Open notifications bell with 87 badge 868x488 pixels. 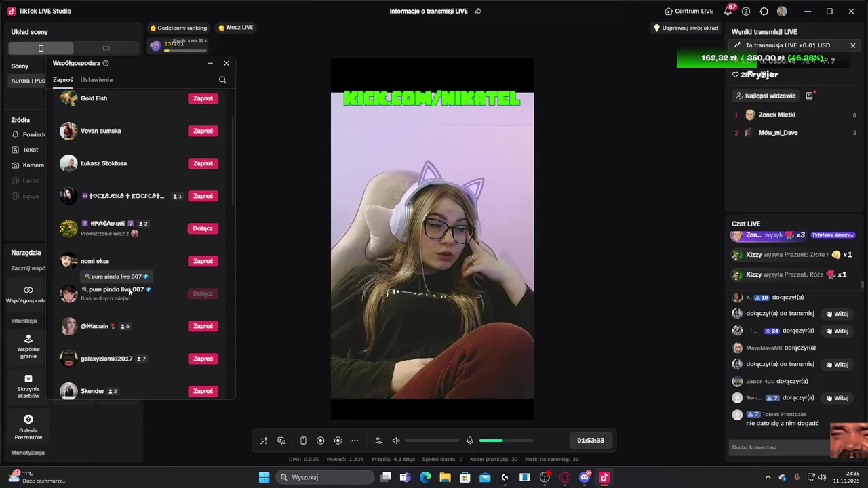728,11
